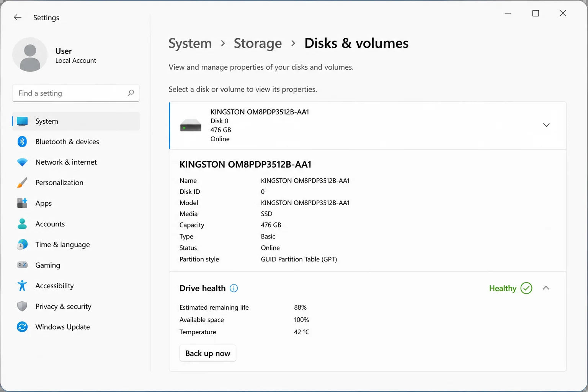Click the Back up now button
Viewport: 588px width, 392px height.
point(208,353)
